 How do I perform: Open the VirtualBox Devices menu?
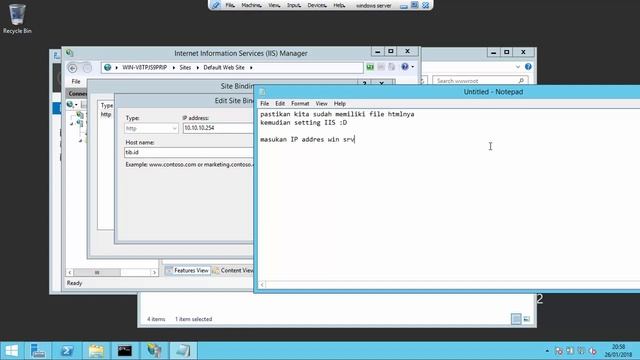pyautogui.click(x=317, y=5)
